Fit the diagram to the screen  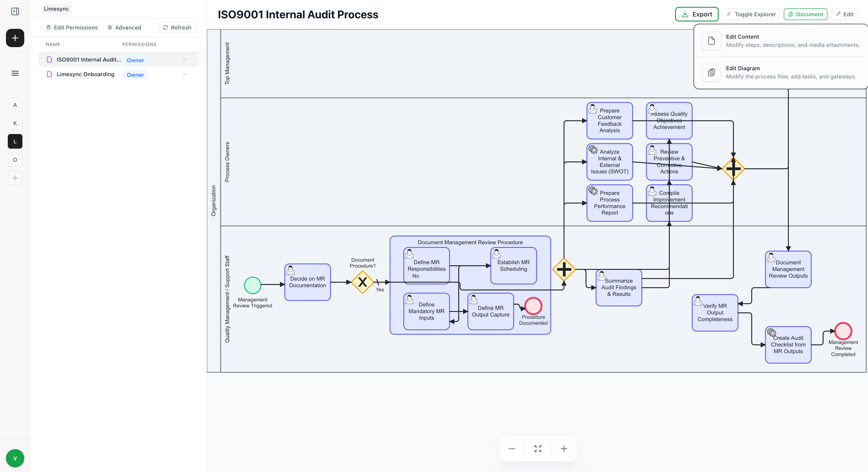[x=537, y=448]
